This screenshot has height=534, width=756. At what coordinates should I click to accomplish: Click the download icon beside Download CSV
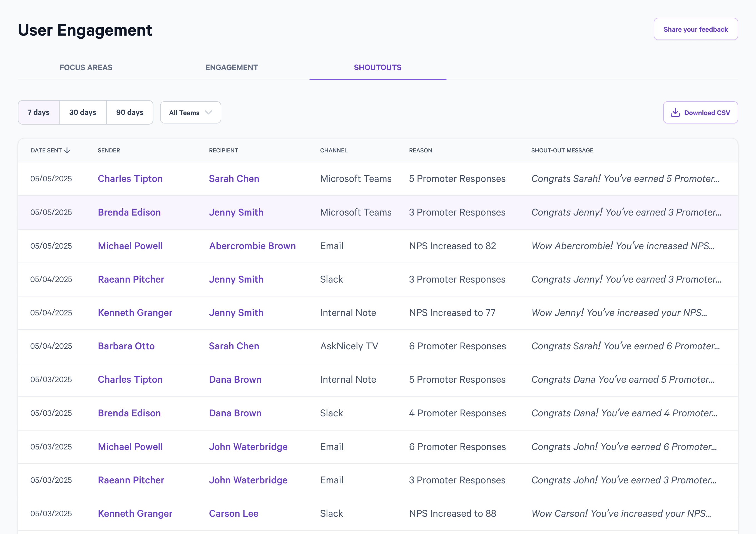pos(675,113)
